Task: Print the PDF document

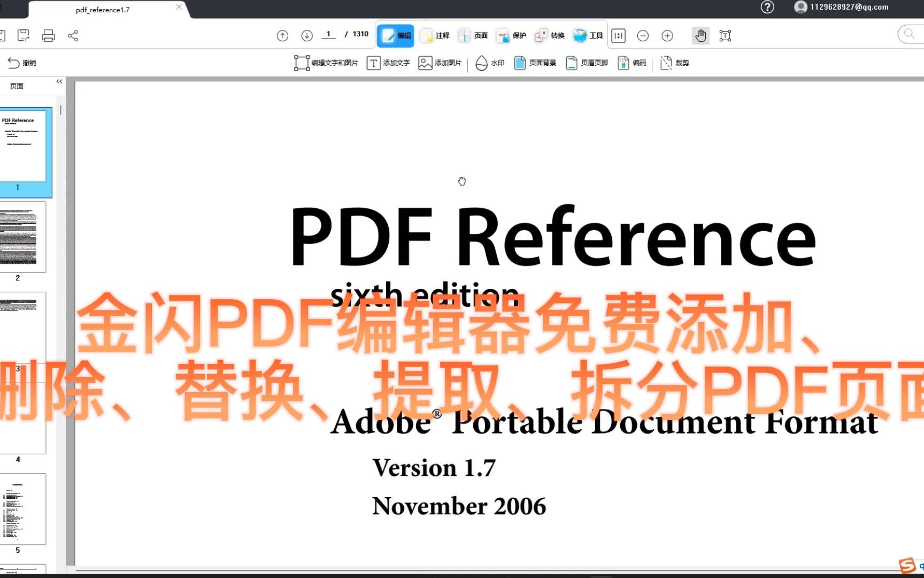Action: point(49,35)
